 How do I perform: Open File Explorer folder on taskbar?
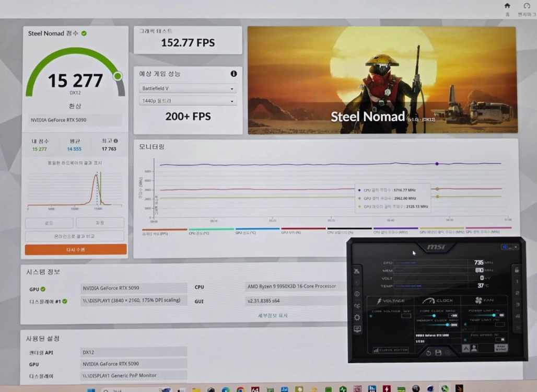coord(196,389)
